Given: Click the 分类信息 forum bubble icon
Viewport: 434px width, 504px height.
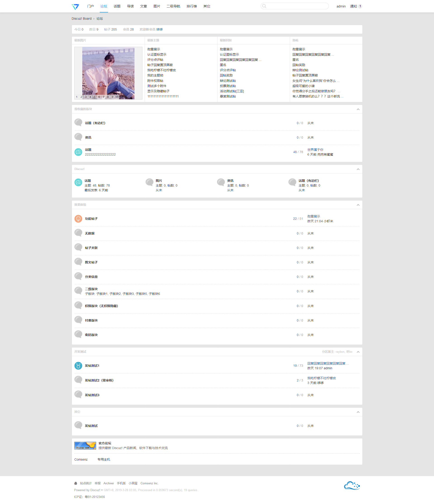Looking at the screenshot, I should pos(78,276).
